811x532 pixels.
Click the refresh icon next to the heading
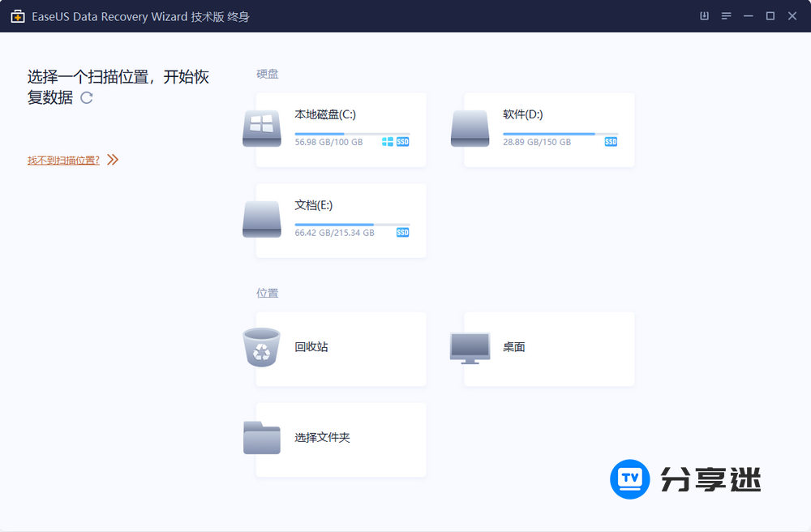pyautogui.click(x=87, y=98)
